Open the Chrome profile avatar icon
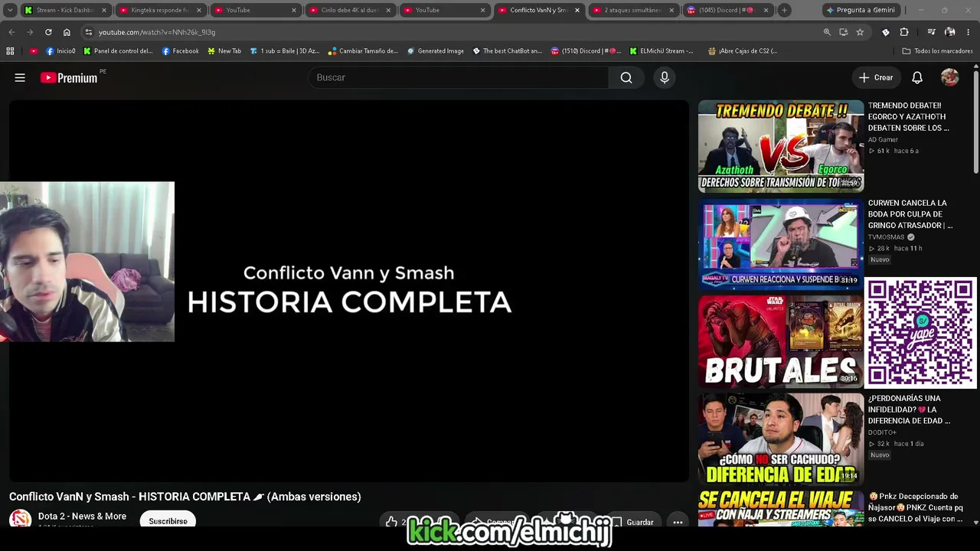Image resolution: width=980 pixels, height=551 pixels. click(950, 32)
